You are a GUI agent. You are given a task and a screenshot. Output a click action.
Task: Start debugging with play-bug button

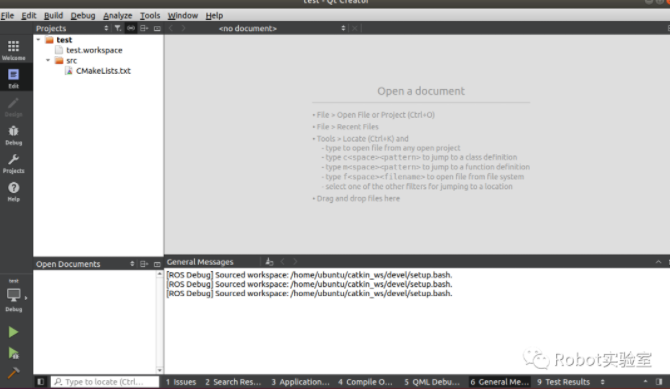click(13, 353)
